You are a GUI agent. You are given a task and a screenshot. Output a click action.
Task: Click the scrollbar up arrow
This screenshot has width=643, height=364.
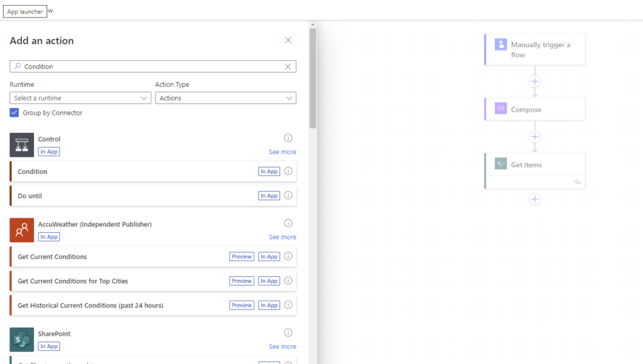click(x=313, y=24)
